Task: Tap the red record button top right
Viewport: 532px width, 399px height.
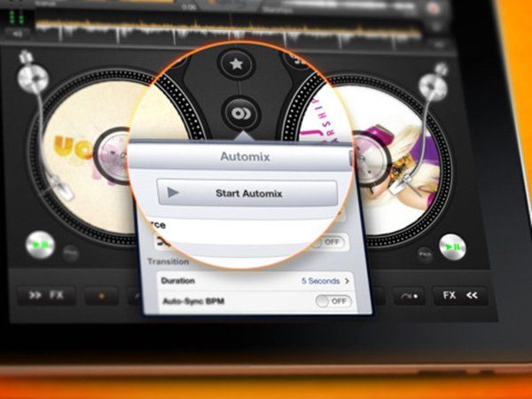Action: point(434,8)
